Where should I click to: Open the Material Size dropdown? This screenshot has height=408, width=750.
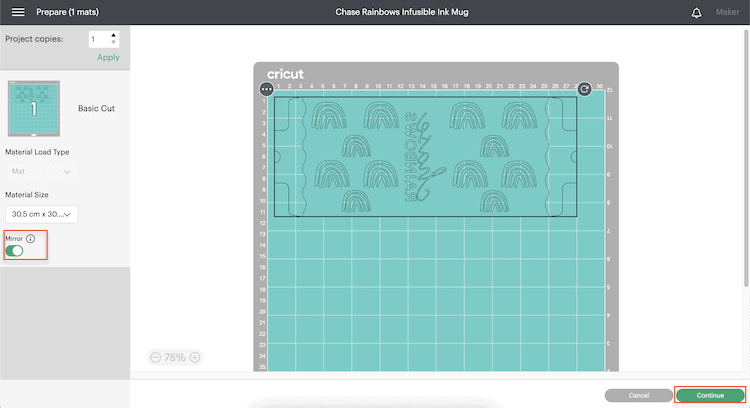42,214
